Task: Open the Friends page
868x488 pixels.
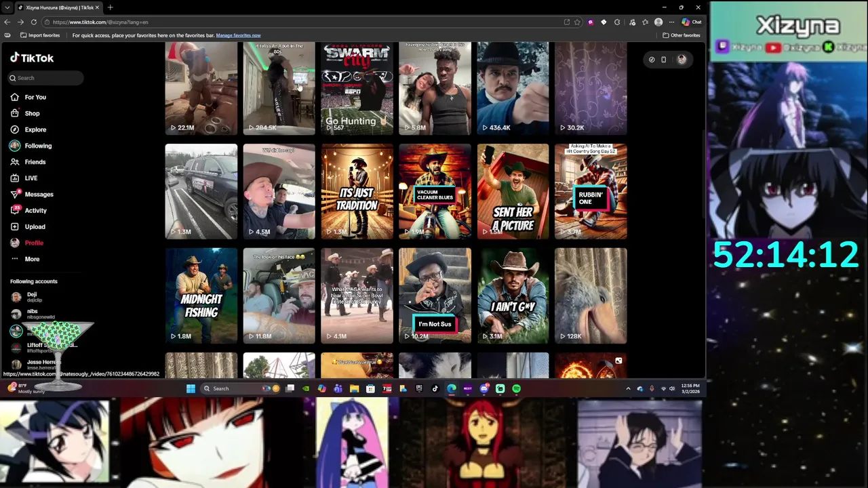Action: point(28,162)
